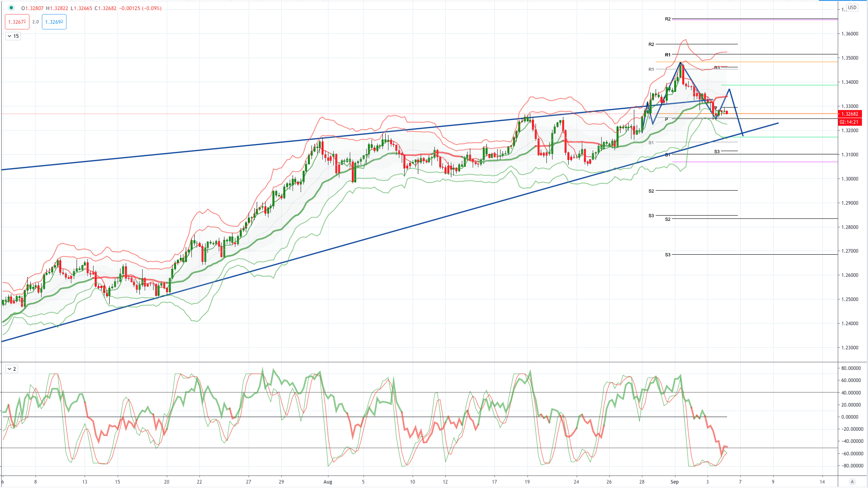The image size is (868, 488).
Task: Click the 1.23000 price axis label
Action: coord(849,348)
